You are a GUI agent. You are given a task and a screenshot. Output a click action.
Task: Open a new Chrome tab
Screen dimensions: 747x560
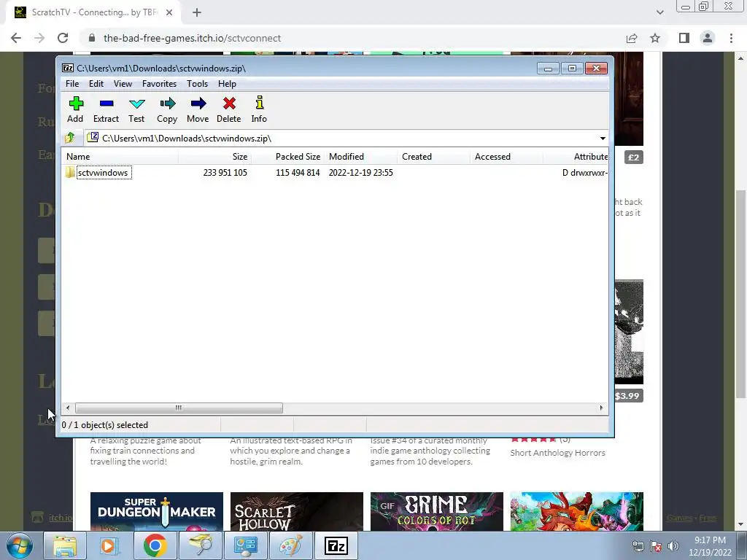click(197, 12)
